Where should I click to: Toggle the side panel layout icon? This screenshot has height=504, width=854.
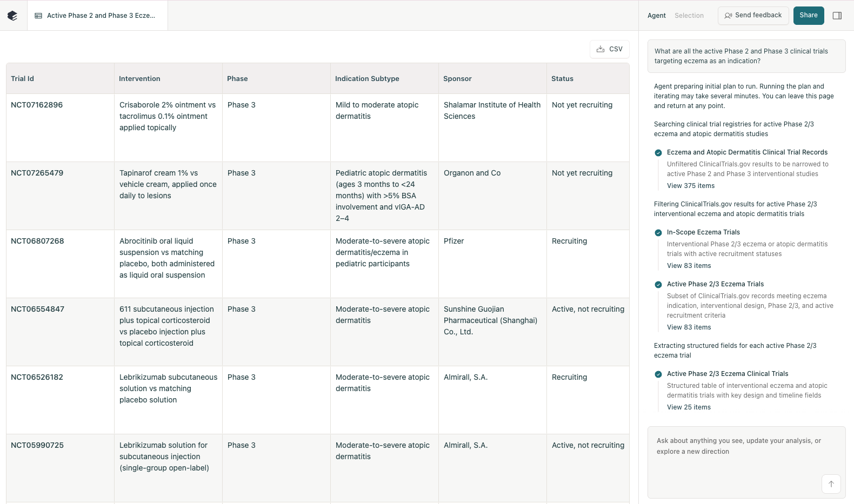pyautogui.click(x=837, y=16)
